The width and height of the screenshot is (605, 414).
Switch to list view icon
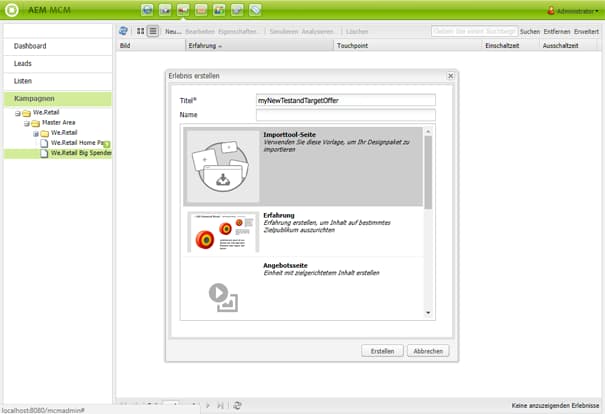pos(153,31)
